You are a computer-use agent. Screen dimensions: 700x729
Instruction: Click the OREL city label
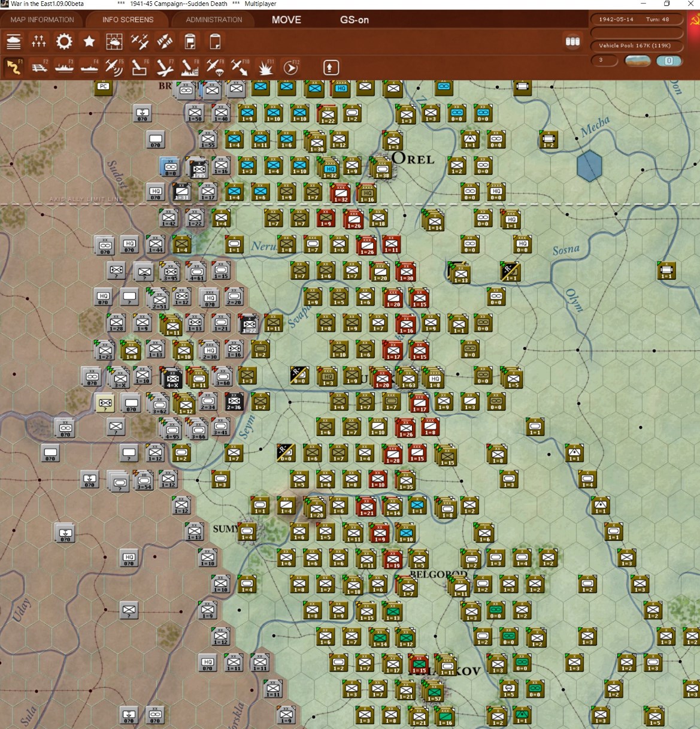(x=413, y=159)
